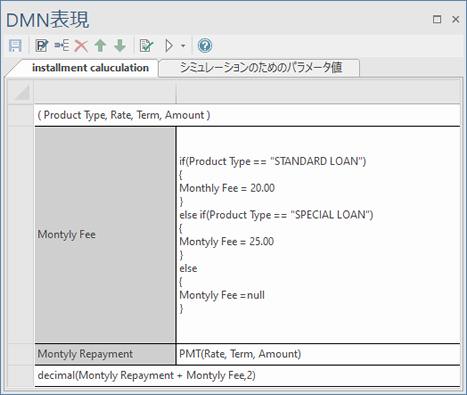Click the Monthly Fee = 20.00 line
The image size is (467, 395).
pyautogui.click(x=227, y=188)
